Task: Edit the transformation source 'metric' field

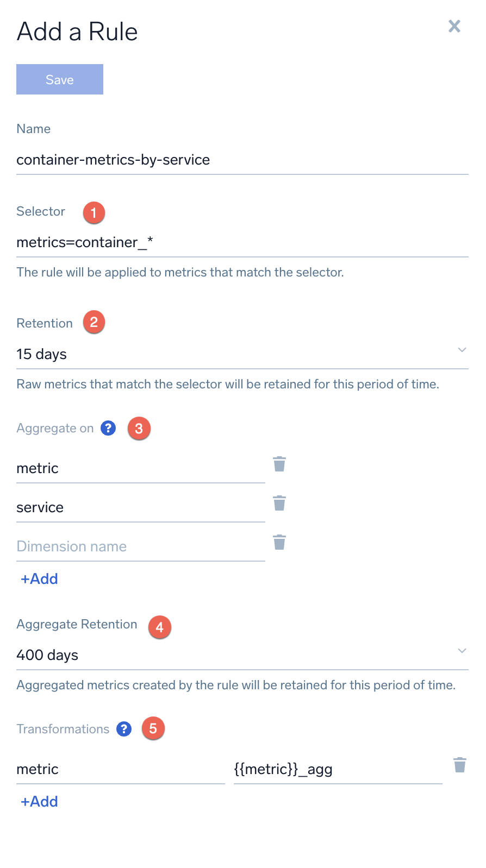Action: tap(120, 769)
